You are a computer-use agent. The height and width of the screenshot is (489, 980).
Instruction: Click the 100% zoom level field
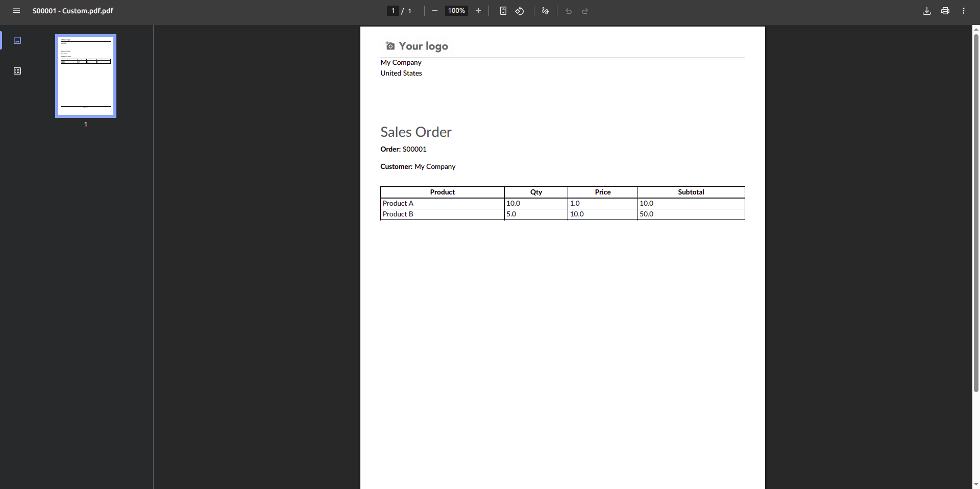click(x=456, y=11)
